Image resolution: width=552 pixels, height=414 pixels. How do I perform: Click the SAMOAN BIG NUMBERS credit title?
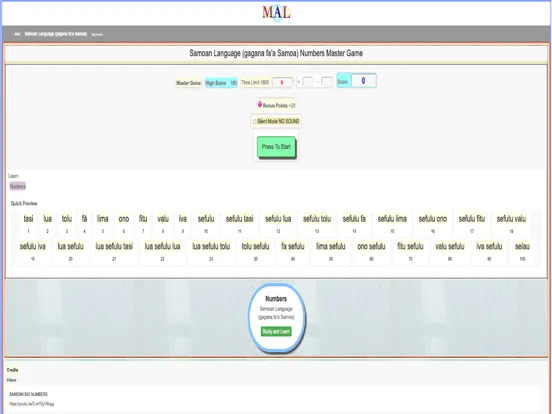click(x=28, y=394)
